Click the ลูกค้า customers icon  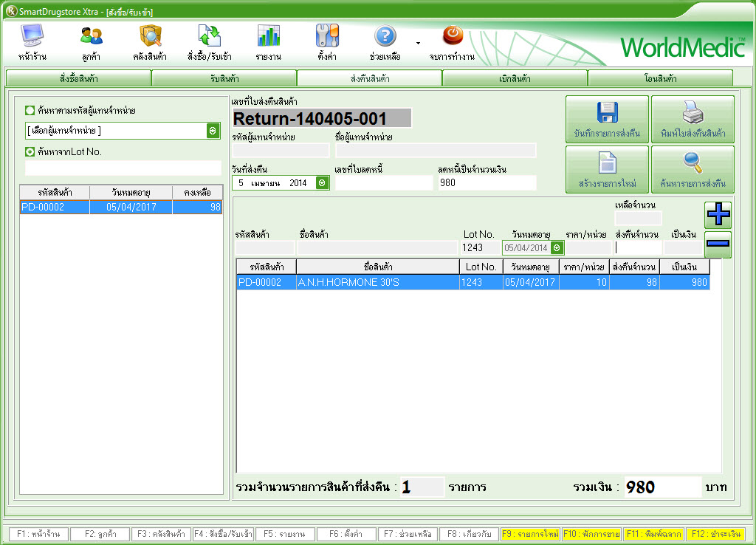pyautogui.click(x=92, y=36)
